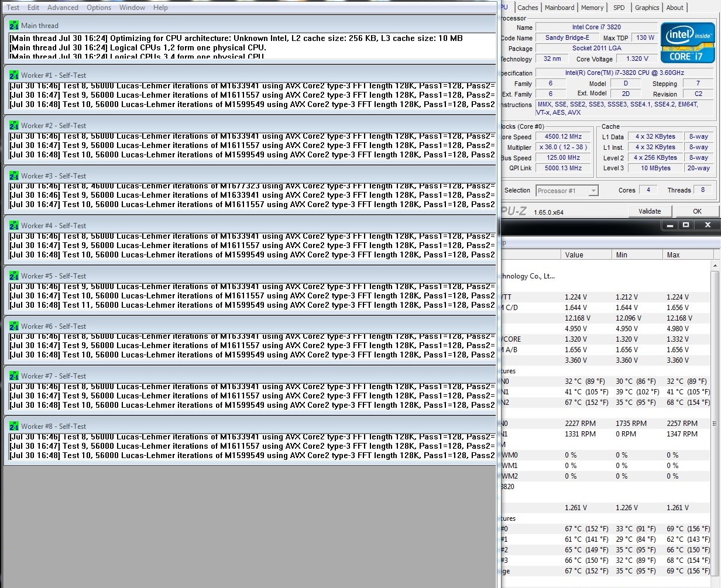Click the Max column header

click(x=686, y=255)
